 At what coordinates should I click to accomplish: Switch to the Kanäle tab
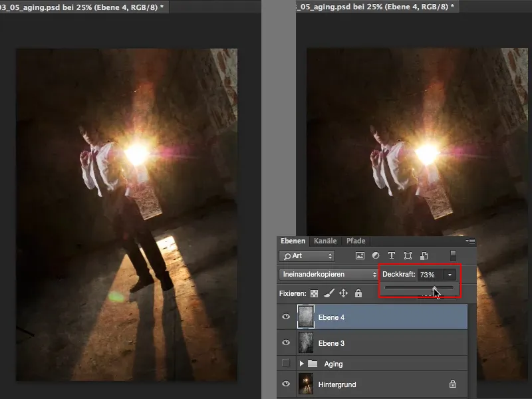pos(327,241)
